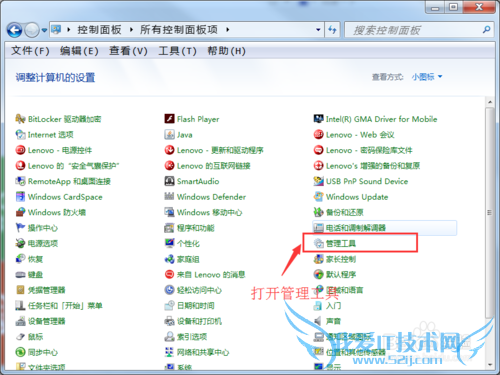Open 管理工具 icon
The image size is (500, 375).
(319, 243)
